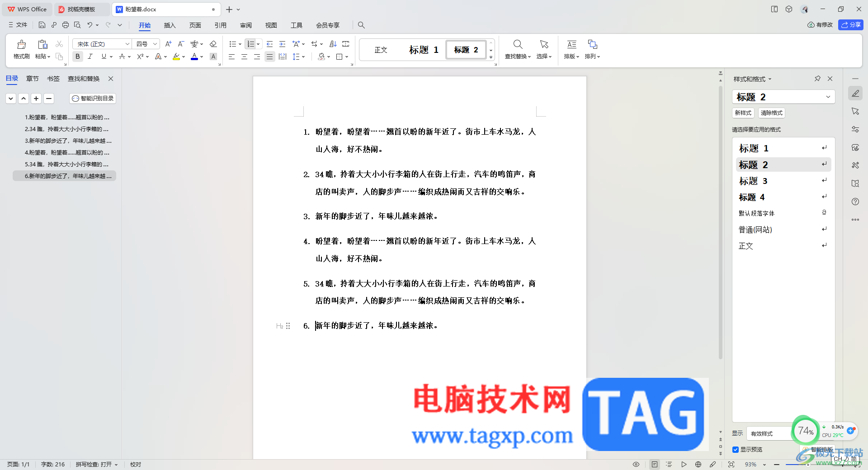This screenshot has width=868, height=470.
Task: Open the 审阅 ribbon tab
Action: coord(246,25)
